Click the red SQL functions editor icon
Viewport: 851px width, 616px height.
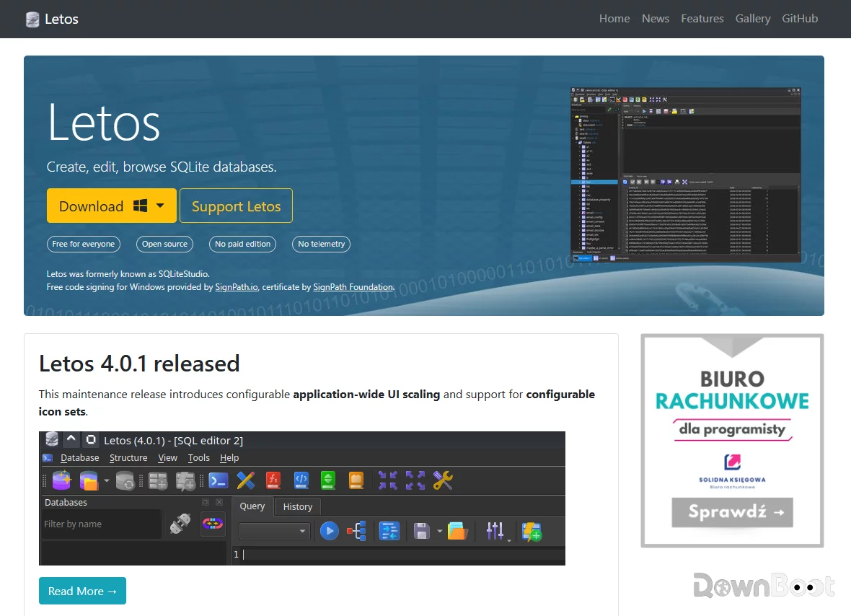(273, 481)
